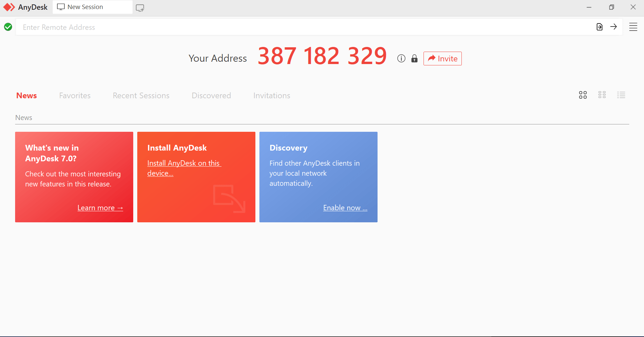This screenshot has height=337, width=644.
Task: Click Install AnyDesk on this device link
Action: tap(184, 168)
